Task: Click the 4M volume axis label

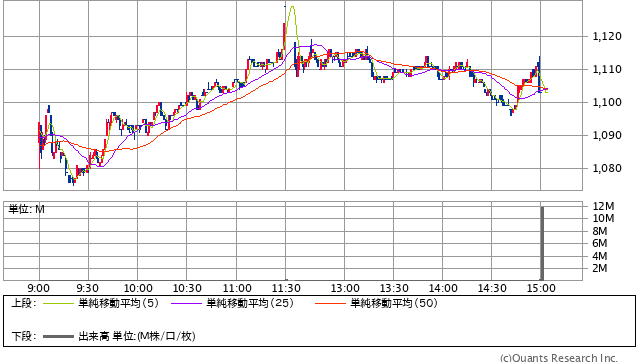Action: (x=600, y=256)
